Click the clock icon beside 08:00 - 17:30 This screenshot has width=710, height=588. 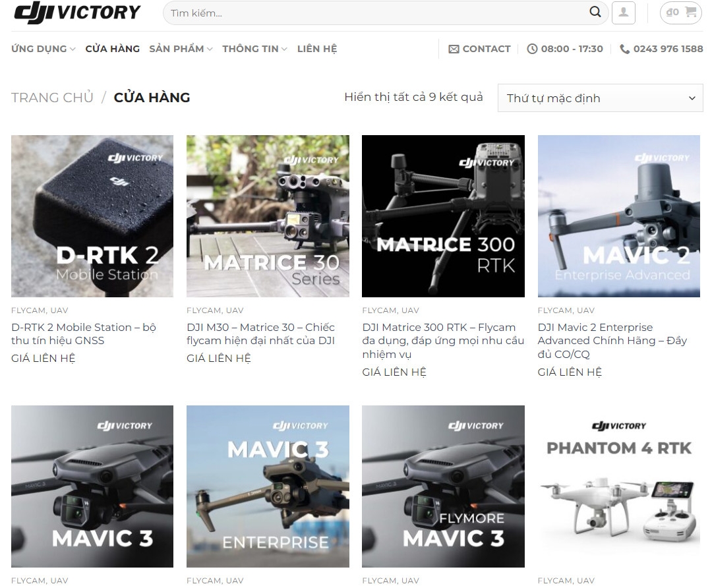click(532, 49)
